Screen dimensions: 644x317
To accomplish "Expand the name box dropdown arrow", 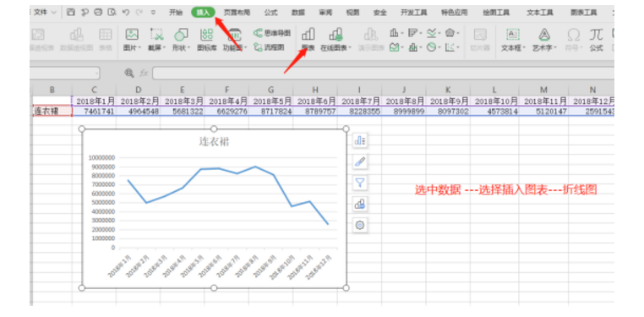I will (97, 74).
